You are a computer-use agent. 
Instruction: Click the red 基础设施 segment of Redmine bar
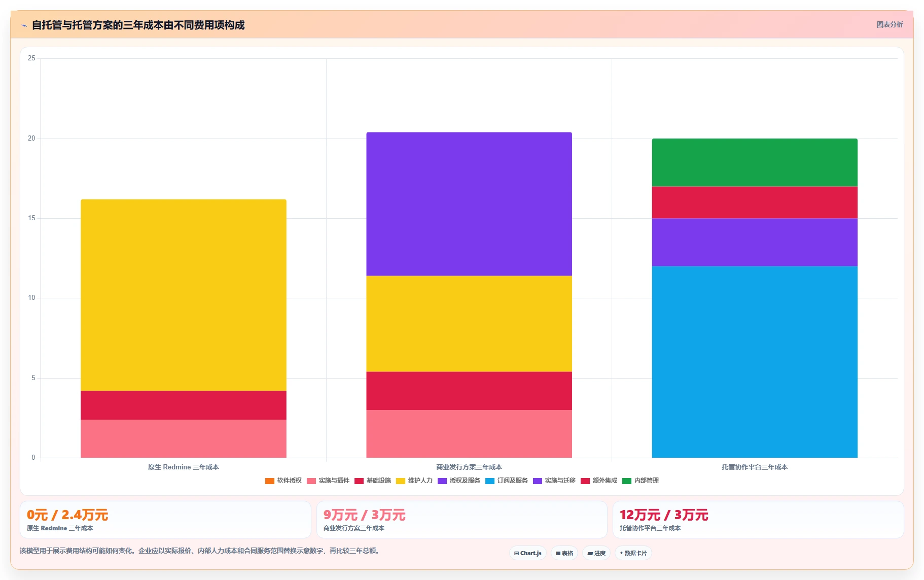(x=184, y=405)
